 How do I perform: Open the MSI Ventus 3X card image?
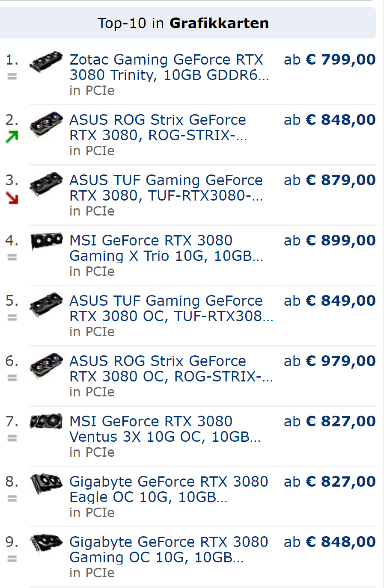pos(46,422)
